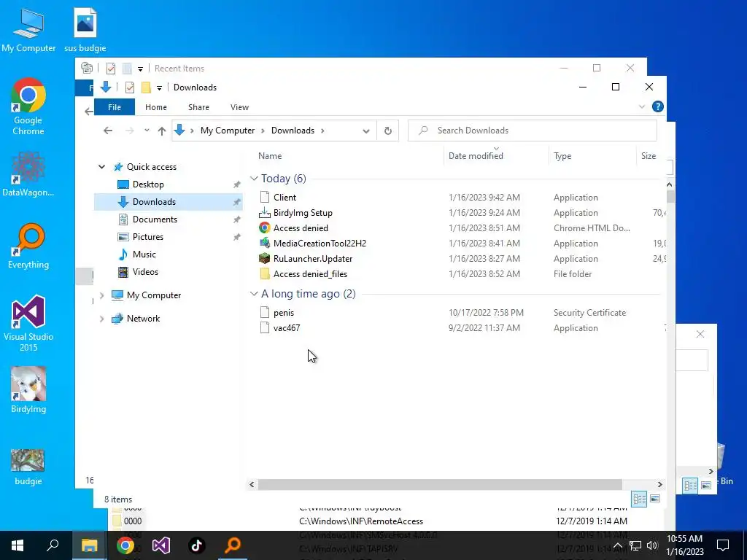Select Pictures in the navigation pane
This screenshot has width=747, height=560.
pyautogui.click(x=147, y=237)
